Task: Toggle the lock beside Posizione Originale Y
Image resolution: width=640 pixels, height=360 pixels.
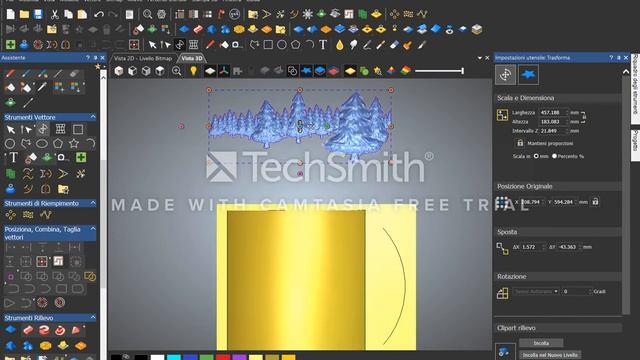Action: [596, 202]
